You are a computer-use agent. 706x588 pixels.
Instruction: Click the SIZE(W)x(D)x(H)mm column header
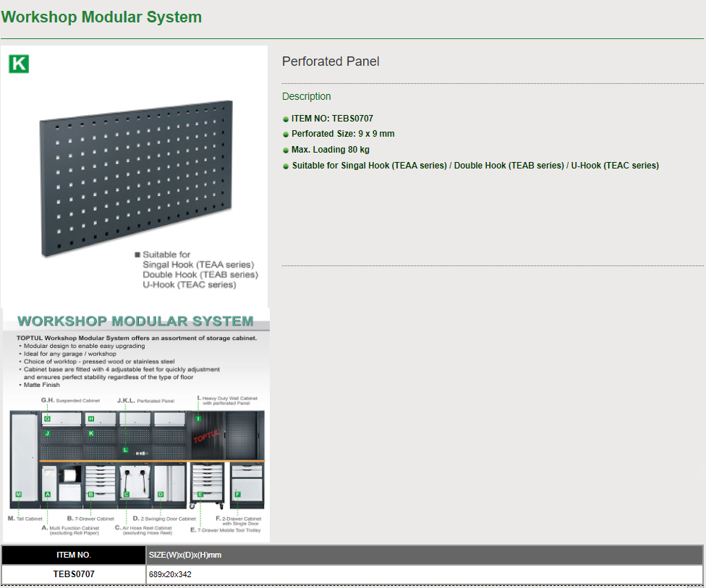(185, 555)
